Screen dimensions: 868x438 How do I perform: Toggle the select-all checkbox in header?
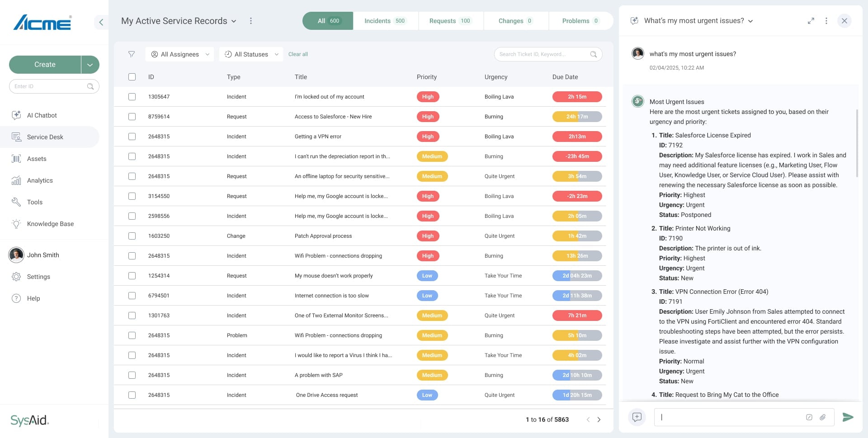click(x=132, y=77)
